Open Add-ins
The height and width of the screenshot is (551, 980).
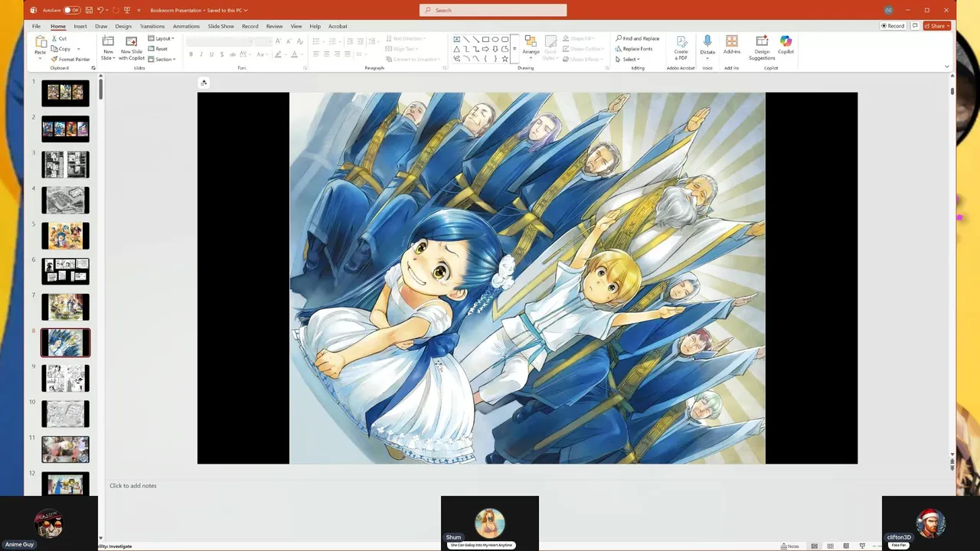(x=732, y=45)
